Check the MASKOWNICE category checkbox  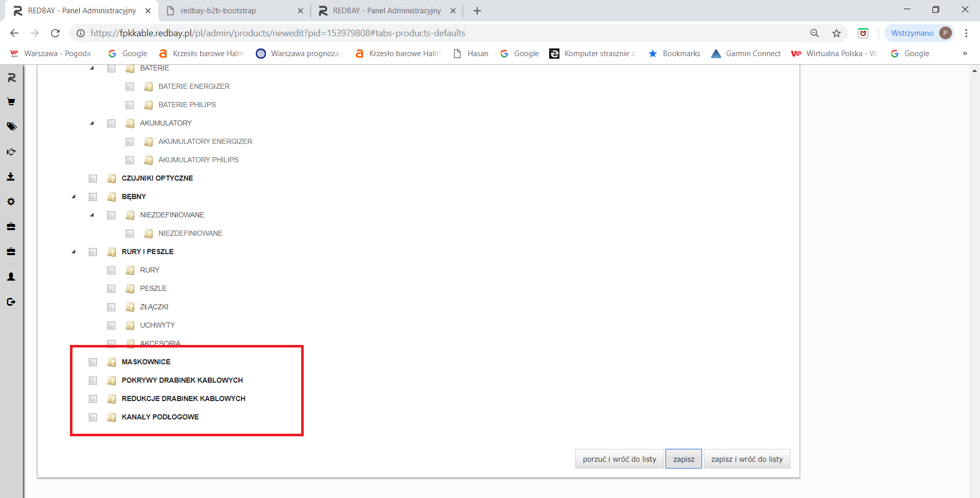93,362
